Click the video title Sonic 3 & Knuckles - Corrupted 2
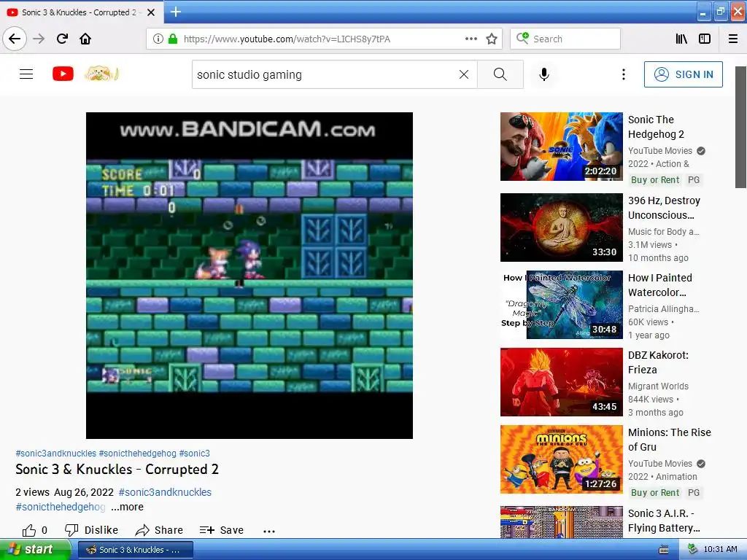Viewport: 747px width, 560px height. 117,470
